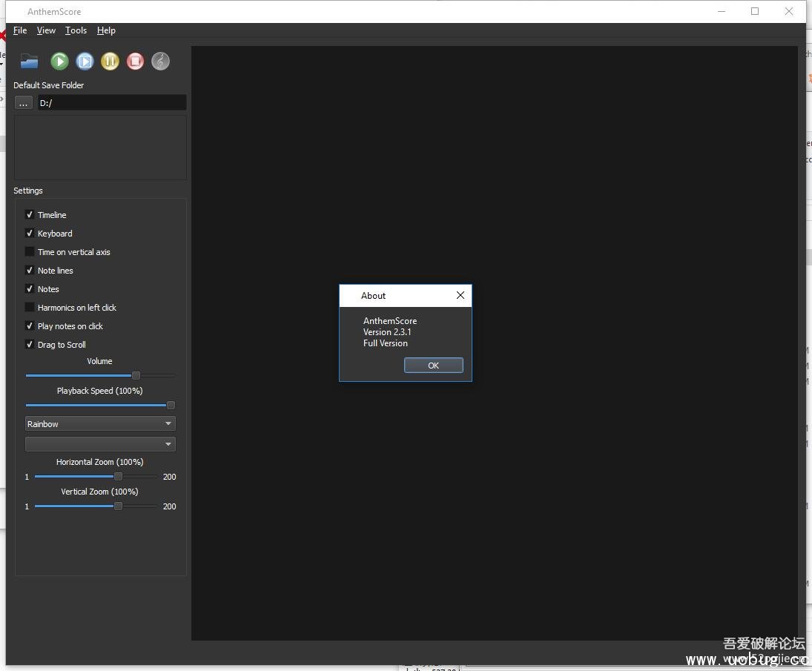Toggle Play notes on click
The width and height of the screenshot is (812, 671).
tap(30, 326)
